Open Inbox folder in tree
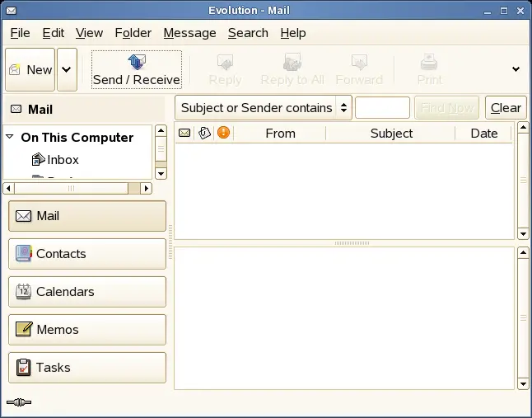 pyautogui.click(x=62, y=160)
